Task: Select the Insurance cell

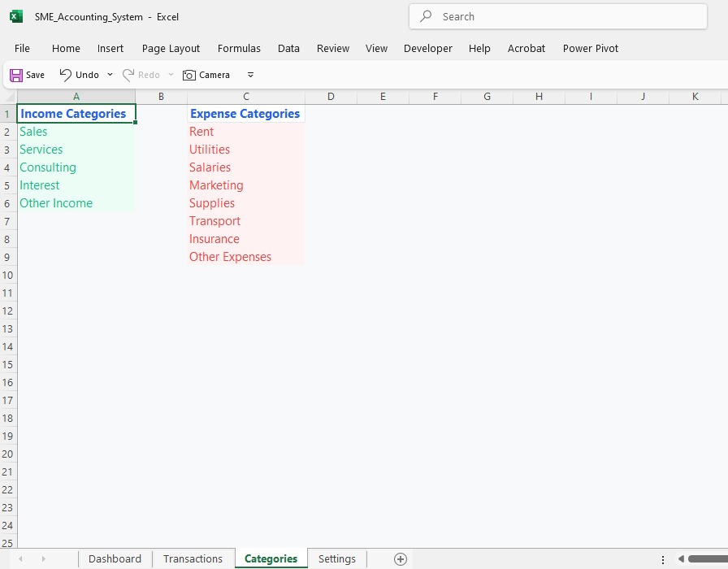Action: pos(246,239)
